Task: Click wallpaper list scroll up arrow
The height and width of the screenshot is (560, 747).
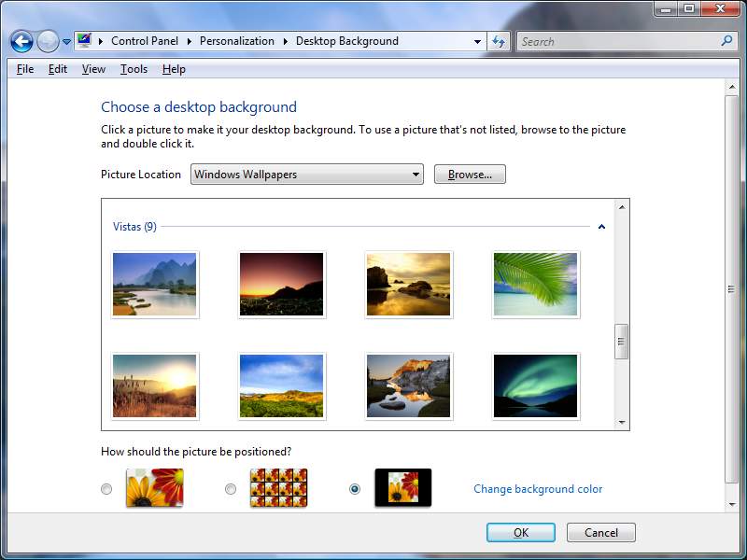Action: (622, 207)
